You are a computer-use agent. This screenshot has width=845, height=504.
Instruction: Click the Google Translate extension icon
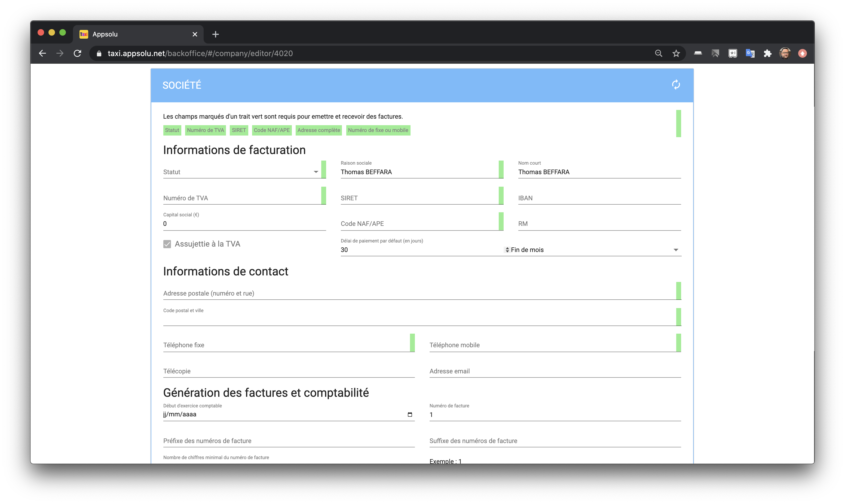pyautogui.click(x=750, y=53)
